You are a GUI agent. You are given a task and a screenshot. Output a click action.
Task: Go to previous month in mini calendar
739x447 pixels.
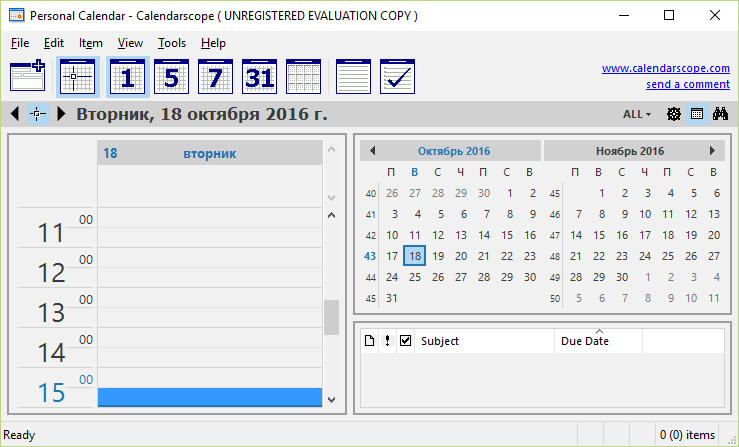(x=372, y=151)
